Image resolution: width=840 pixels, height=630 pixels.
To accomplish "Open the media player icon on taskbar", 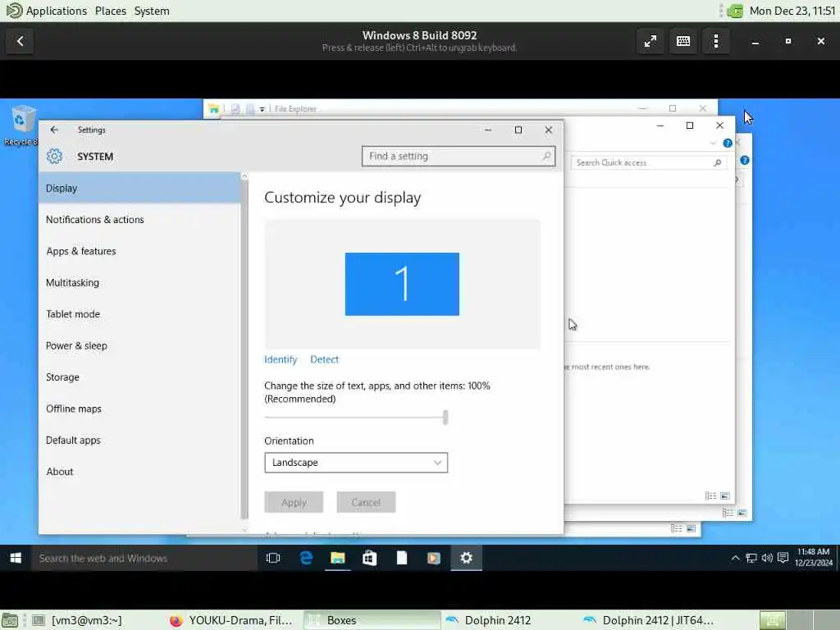I will coord(434,558).
